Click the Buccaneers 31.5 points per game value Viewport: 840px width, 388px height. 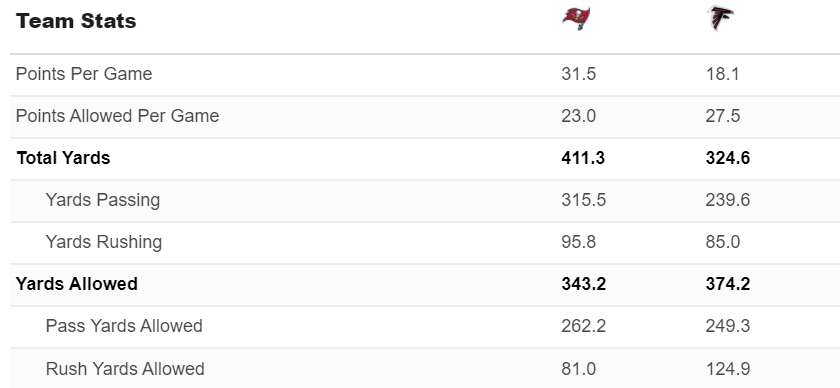[579, 74]
